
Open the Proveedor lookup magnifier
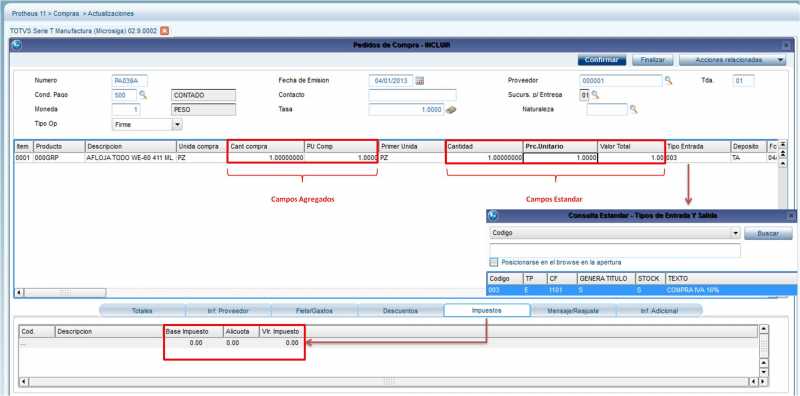(x=668, y=81)
